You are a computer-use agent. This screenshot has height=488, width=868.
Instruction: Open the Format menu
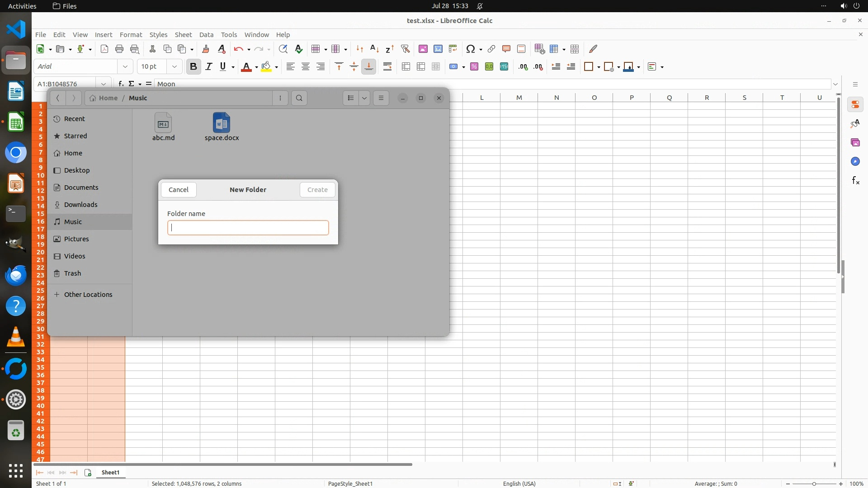(x=131, y=35)
